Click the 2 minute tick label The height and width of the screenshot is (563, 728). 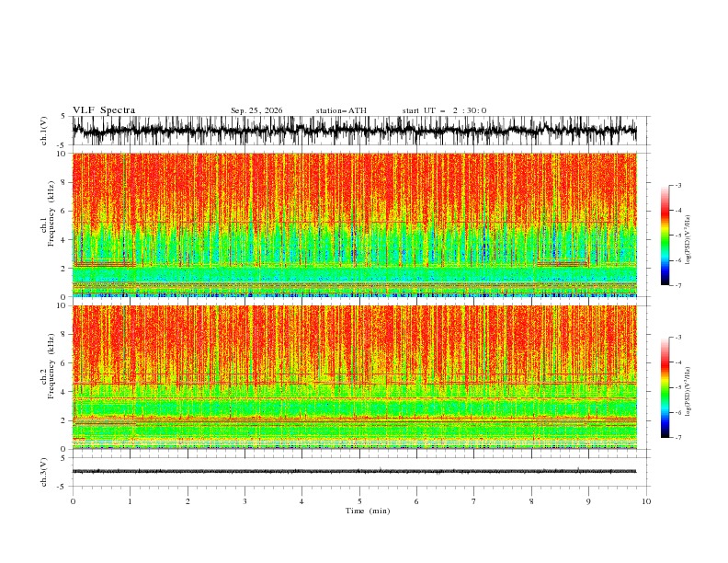pos(188,501)
